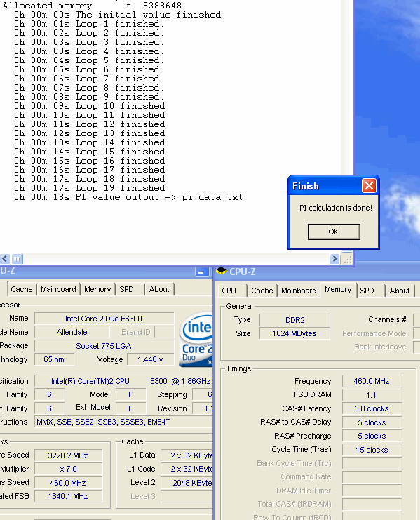Click PI calculation is done message

[336, 208]
